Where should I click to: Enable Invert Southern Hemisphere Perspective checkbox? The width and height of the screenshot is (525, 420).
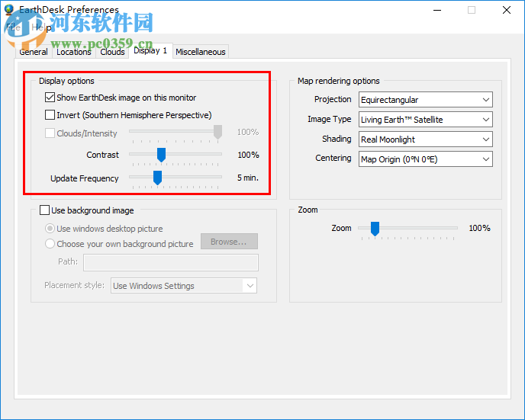tap(50, 115)
